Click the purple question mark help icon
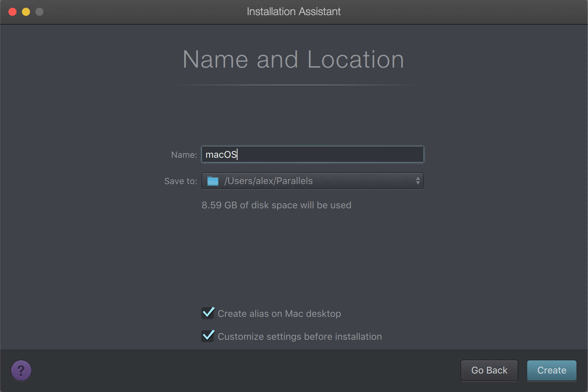Screen dimensions: 588x392 tap(21, 370)
